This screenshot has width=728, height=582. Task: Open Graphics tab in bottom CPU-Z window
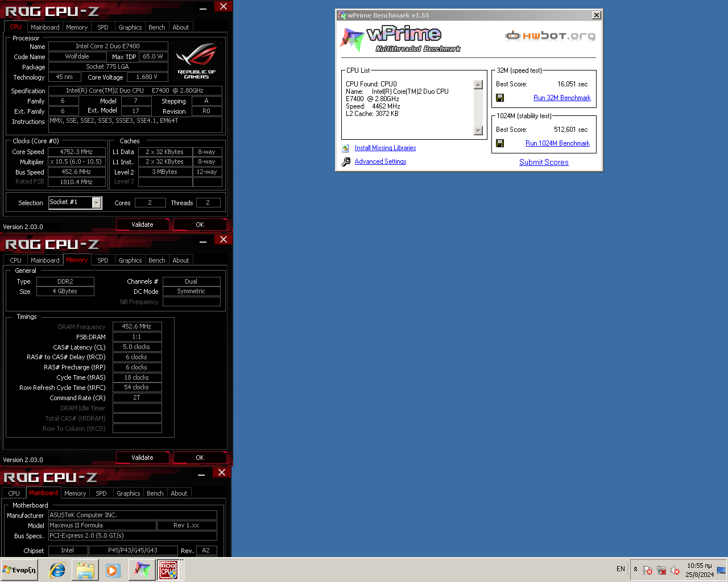129,493
